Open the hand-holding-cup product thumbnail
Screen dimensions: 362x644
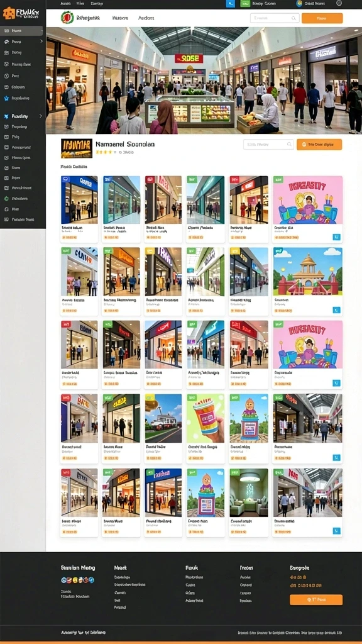pos(206,418)
